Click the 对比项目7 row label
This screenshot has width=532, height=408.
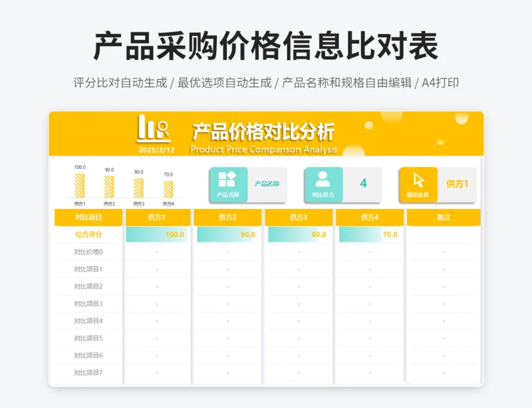(88, 373)
